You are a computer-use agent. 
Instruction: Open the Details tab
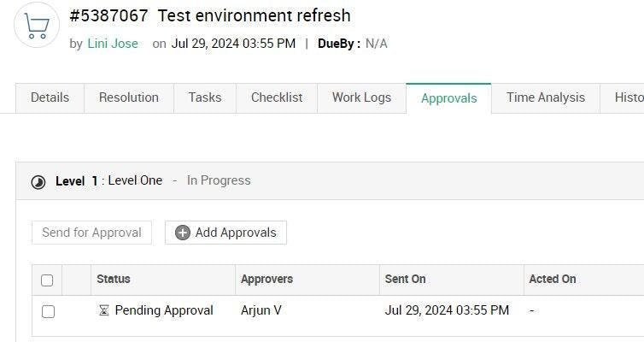click(50, 97)
